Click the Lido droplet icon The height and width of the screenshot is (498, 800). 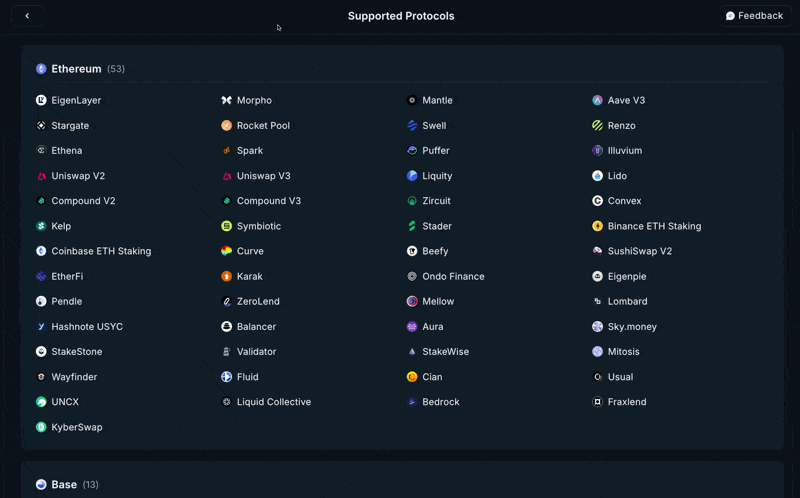point(597,176)
